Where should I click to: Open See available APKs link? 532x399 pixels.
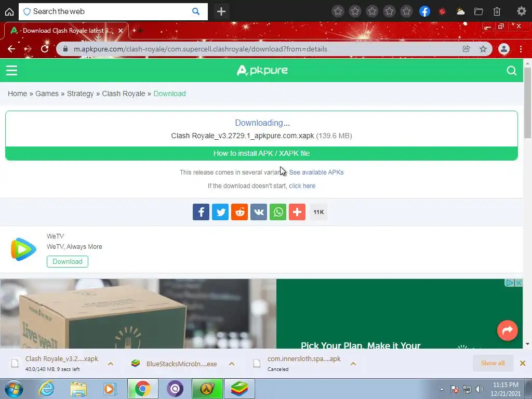point(316,172)
